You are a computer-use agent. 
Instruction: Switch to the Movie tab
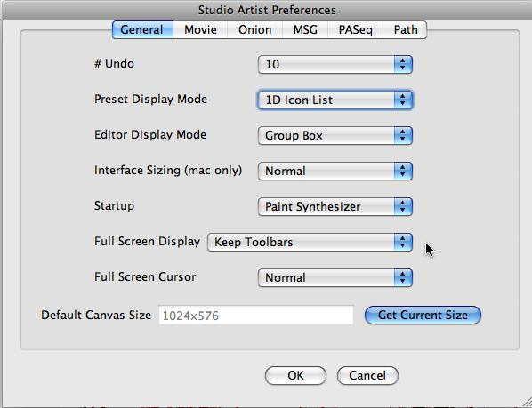[x=200, y=30]
